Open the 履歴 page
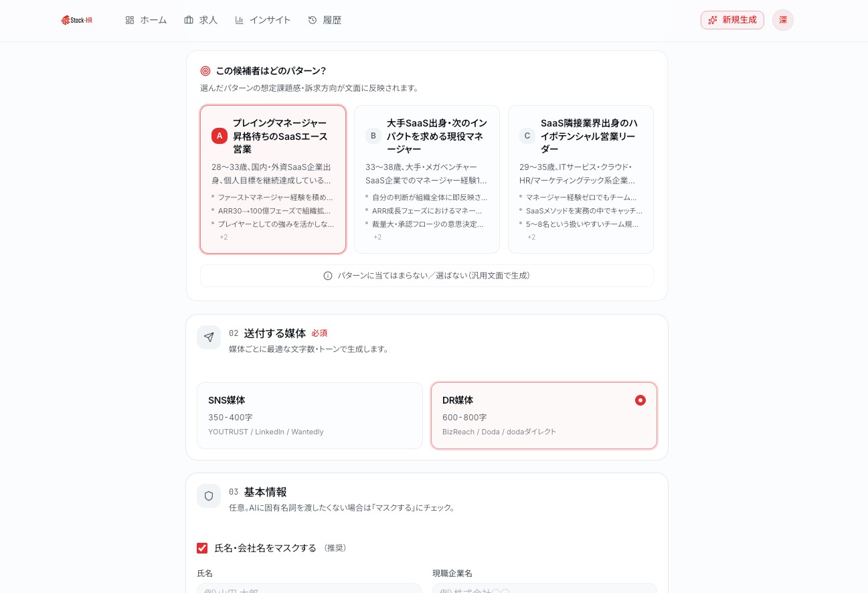868x593 pixels. (x=325, y=20)
